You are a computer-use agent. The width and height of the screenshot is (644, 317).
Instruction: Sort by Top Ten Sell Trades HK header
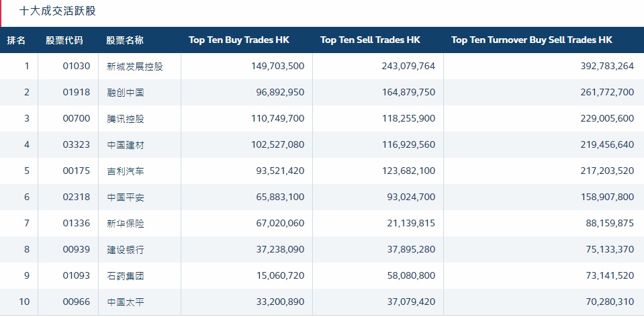(370, 40)
